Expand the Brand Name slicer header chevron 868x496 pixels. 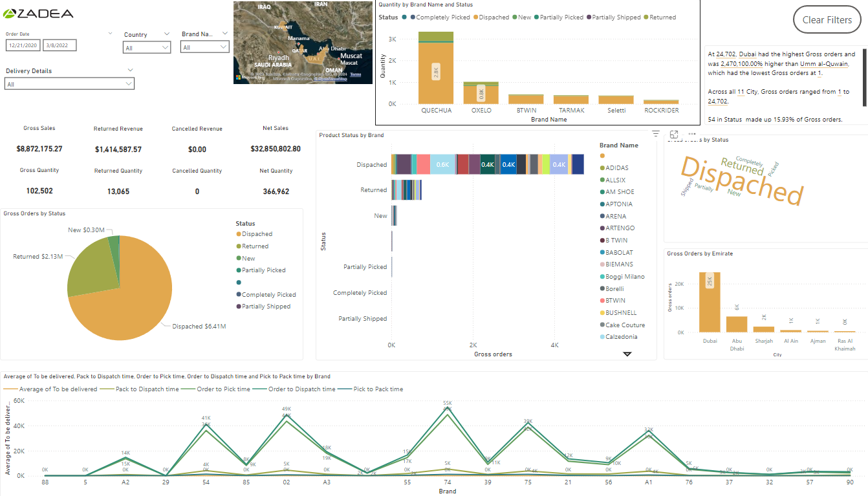pyautogui.click(x=225, y=34)
